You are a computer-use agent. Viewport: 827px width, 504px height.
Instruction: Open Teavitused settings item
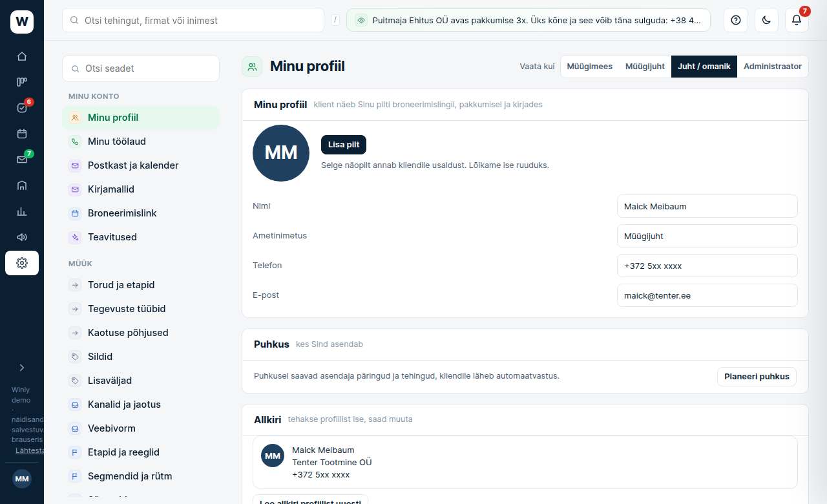pos(141,237)
